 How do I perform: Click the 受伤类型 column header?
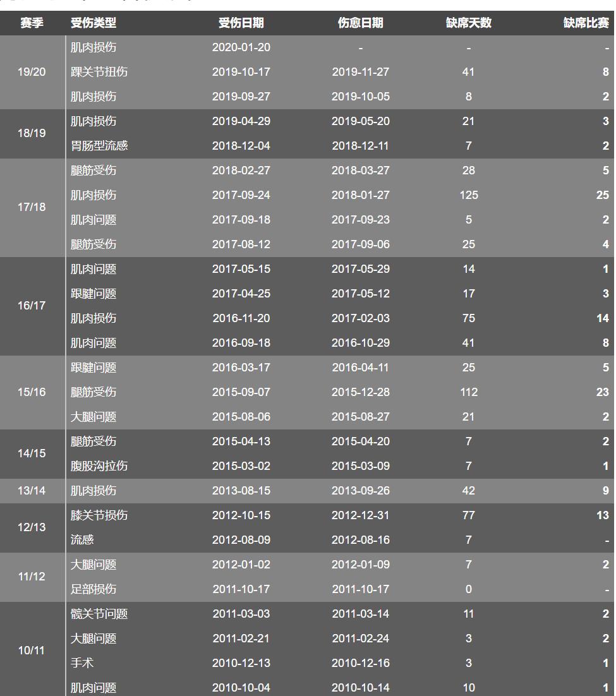coord(94,23)
